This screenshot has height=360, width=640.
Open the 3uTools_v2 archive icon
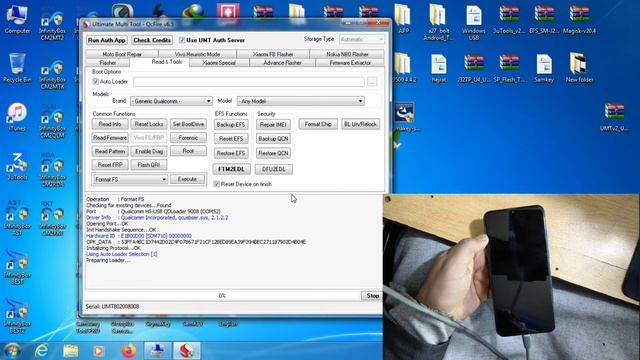click(509, 19)
